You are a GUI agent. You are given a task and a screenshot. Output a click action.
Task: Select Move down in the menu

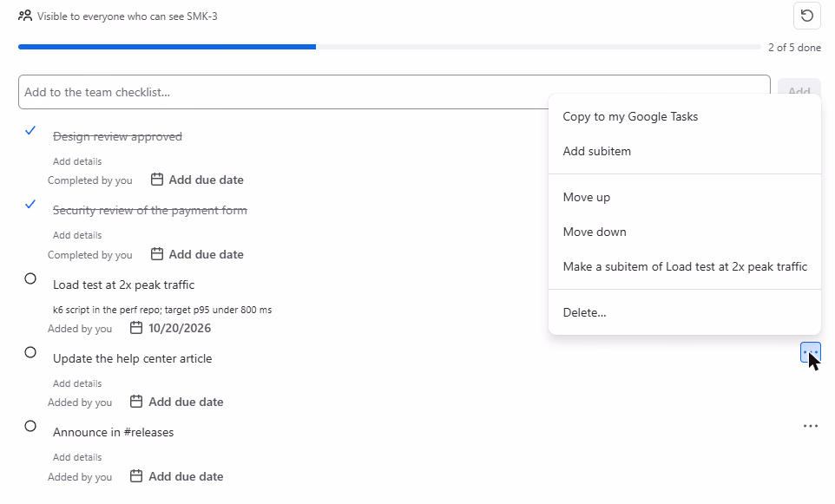click(x=684, y=232)
